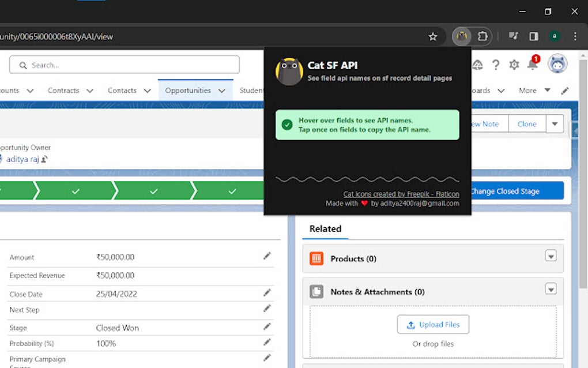The image size is (588, 368).
Task: Open Salesforce Help question mark icon
Action: click(496, 65)
